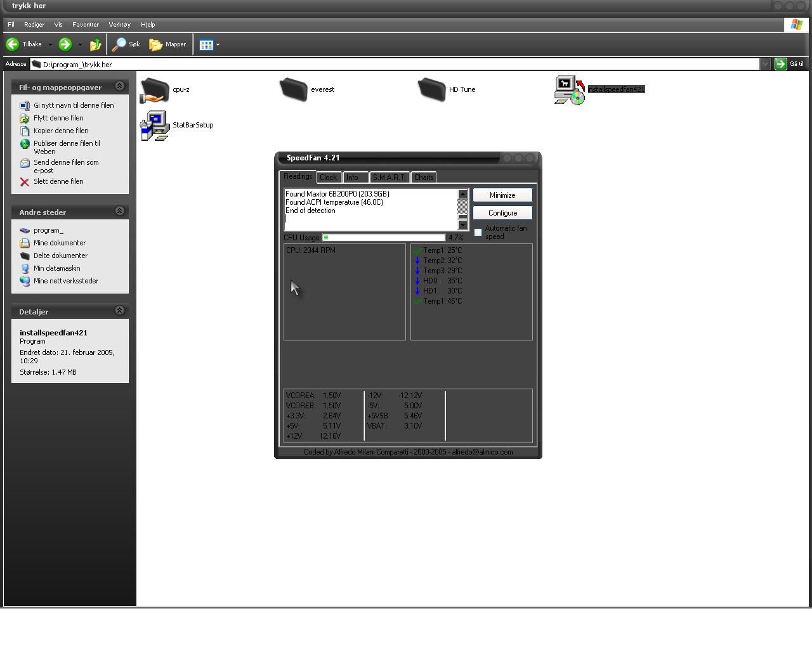The image size is (812, 672).
Task: Open the Hjelp menu
Action: point(148,25)
